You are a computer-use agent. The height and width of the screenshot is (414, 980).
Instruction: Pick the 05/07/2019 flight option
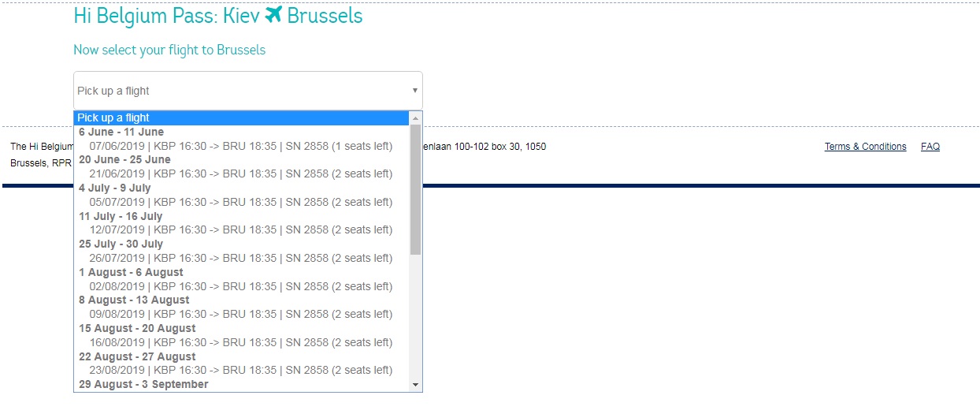240,202
